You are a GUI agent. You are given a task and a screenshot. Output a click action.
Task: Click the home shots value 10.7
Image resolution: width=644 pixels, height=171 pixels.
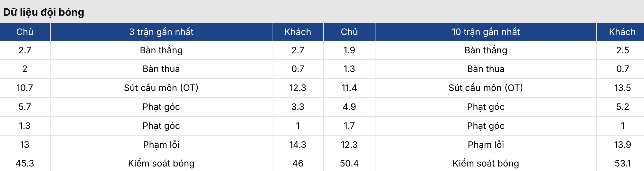(x=25, y=88)
